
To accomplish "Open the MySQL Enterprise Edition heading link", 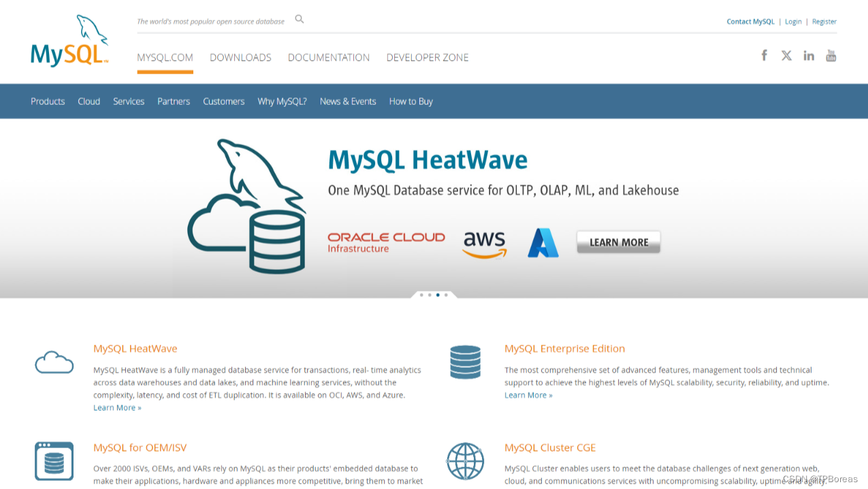I will coord(564,349).
